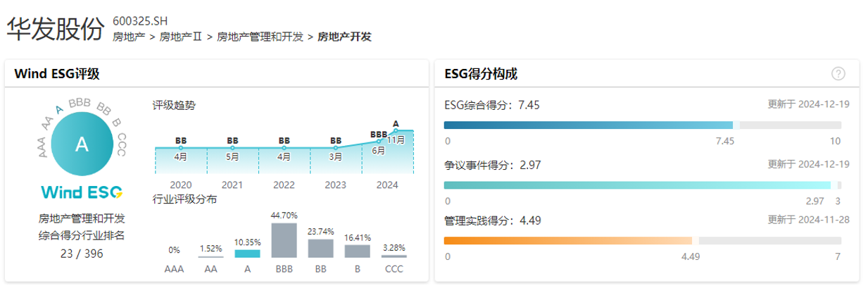868x286 pixels.
Task: Click the 华发股份 company title
Action: (x=57, y=28)
